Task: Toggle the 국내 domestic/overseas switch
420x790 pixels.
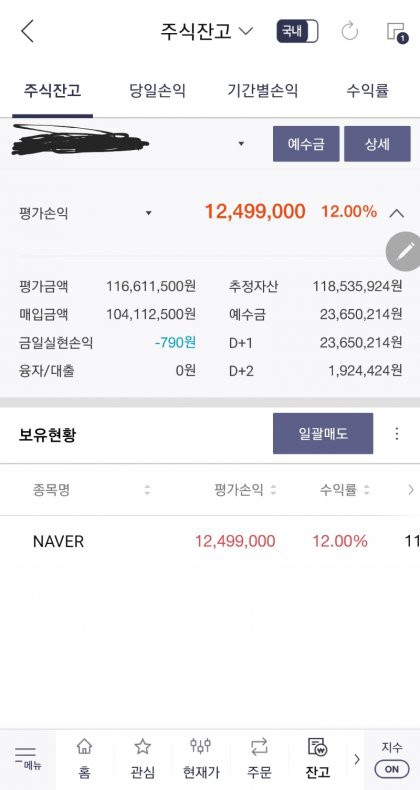Action: click(297, 31)
